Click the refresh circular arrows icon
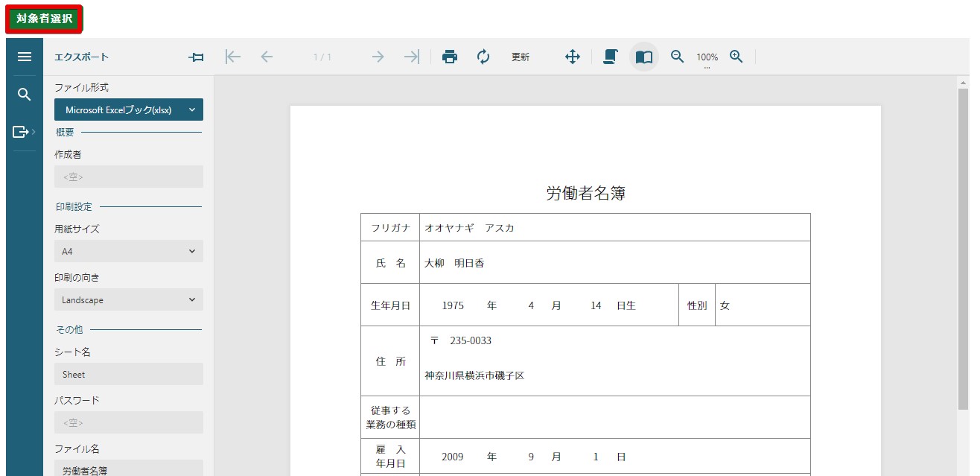Image resolution: width=980 pixels, height=476 pixels. 483,57
